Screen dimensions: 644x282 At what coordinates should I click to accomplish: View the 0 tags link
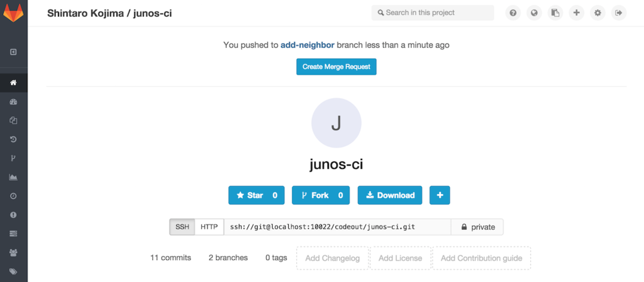click(x=276, y=258)
